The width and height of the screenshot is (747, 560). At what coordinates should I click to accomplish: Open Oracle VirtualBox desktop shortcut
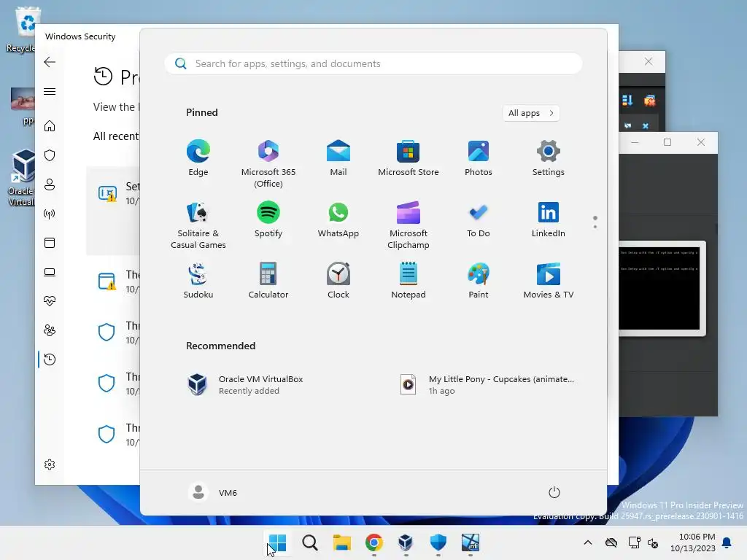pos(21,177)
